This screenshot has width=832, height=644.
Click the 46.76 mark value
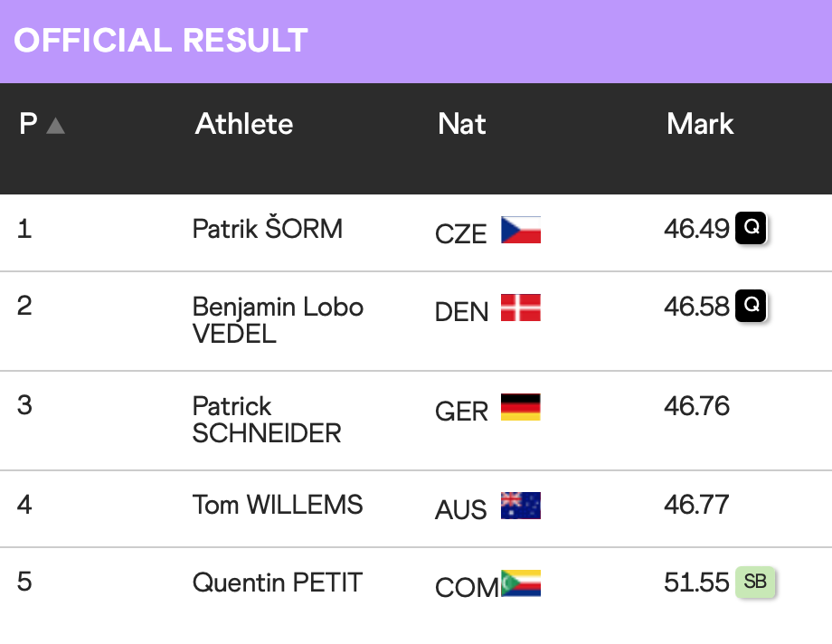click(696, 406)
